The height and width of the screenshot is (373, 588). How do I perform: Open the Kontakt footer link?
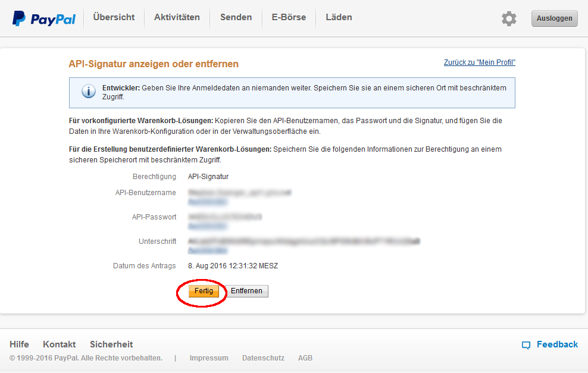click(x=59, y=344)
